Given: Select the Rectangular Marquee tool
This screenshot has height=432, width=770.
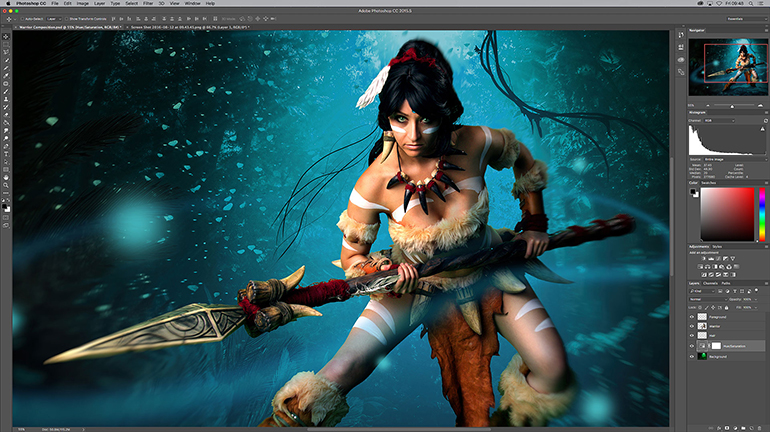Looking at the screenshot, I should 6,45.
